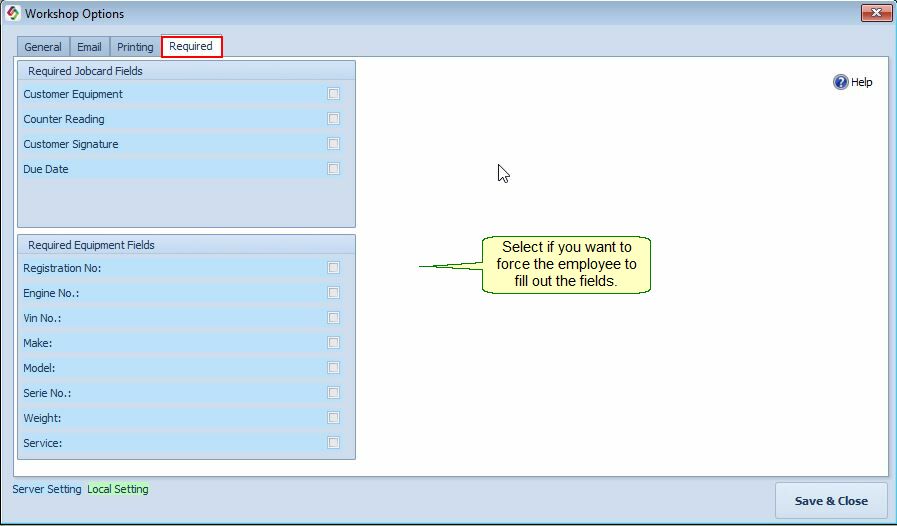Enable the Make required checkbox
Viewport: 897px width, 526px height.
[334, 343]
